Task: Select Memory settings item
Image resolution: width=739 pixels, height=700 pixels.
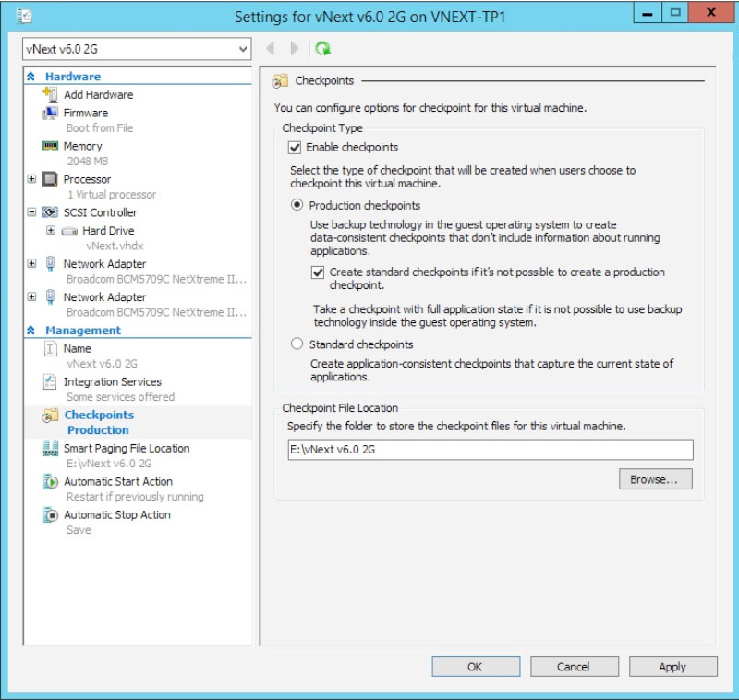Action: [x=82, y=146]
